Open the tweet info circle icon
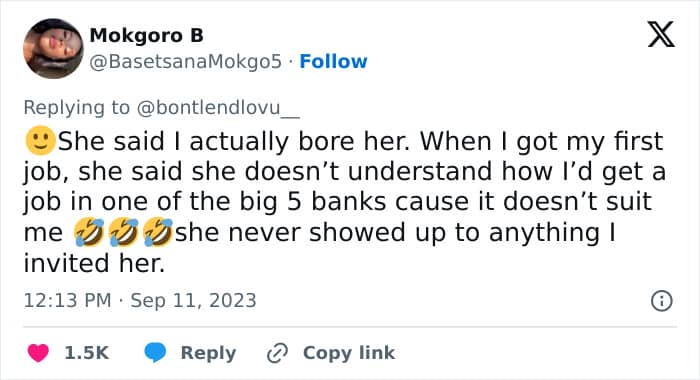 (662, 301)
